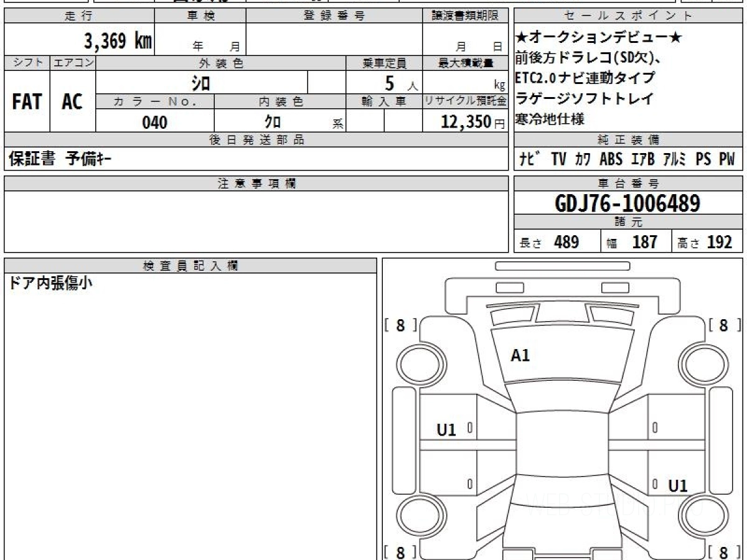This screenshot has width=747, height=560.
Task: Click the seating capacity value 5
Action: pos(391,82)
